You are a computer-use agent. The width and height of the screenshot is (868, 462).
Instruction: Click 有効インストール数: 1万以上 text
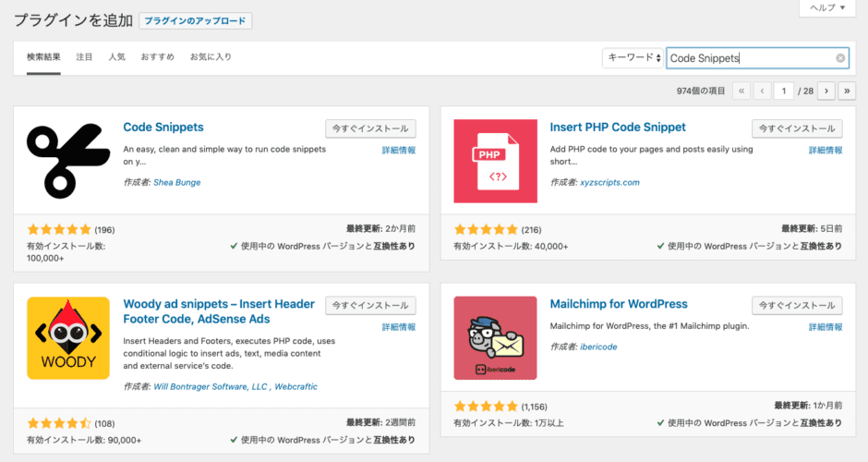pos(509,422)
